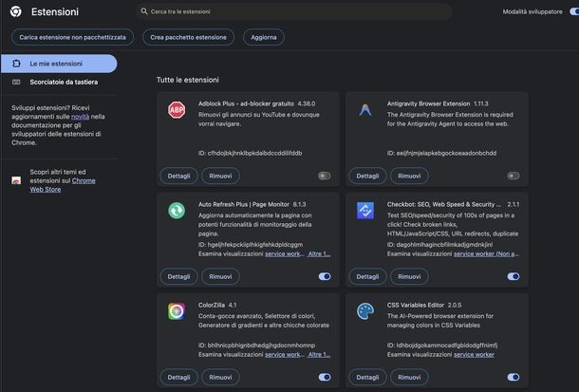The image size is (579, 392).
Task: Enable the Antigravity Browser Extension toggle
Action: (514, 176)
